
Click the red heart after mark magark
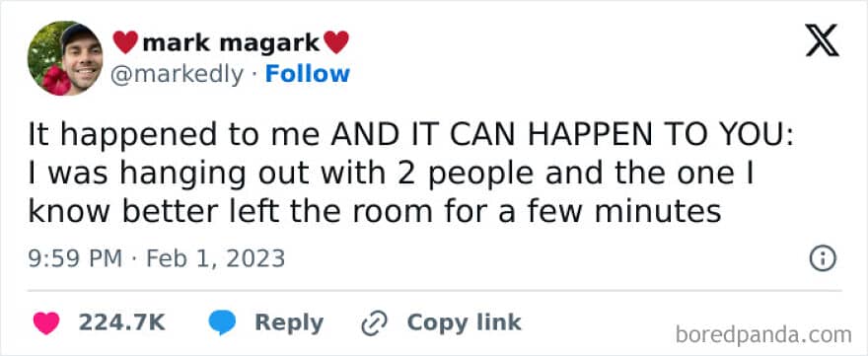[336, 42]
